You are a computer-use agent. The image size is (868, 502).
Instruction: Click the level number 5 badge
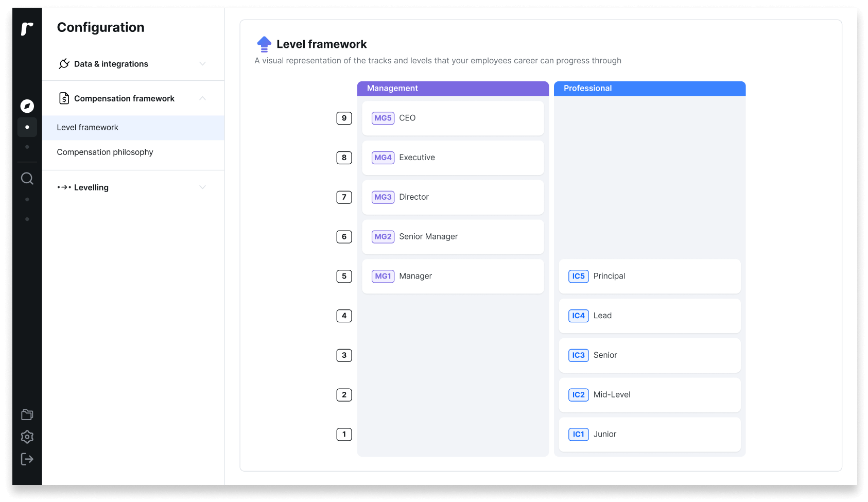(344, 276)
